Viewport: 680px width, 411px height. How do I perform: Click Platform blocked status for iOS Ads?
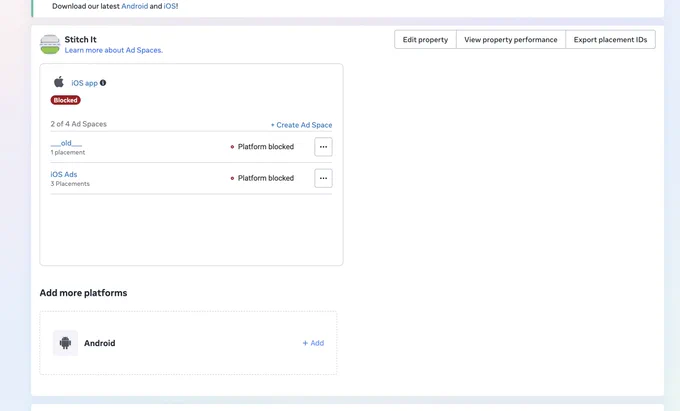(262, 178)
